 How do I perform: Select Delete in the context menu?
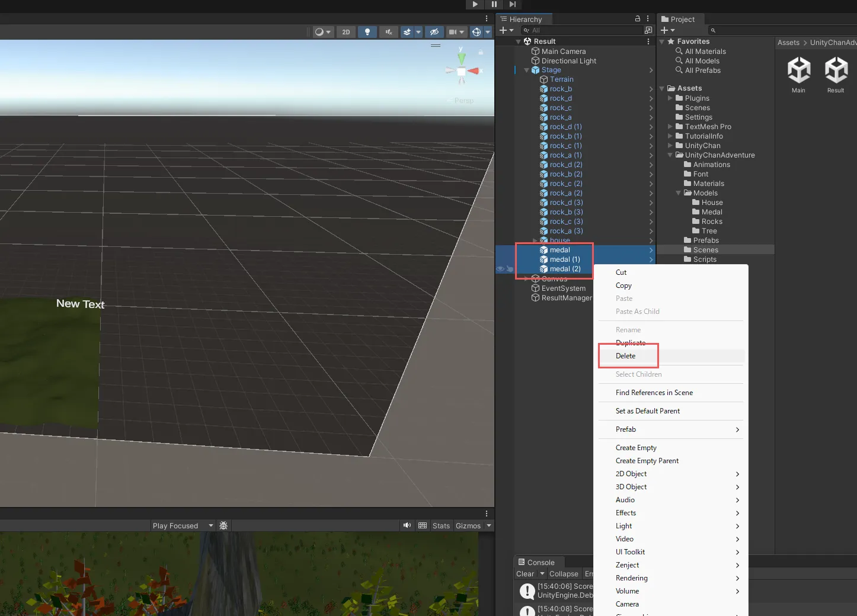(626, 356)
